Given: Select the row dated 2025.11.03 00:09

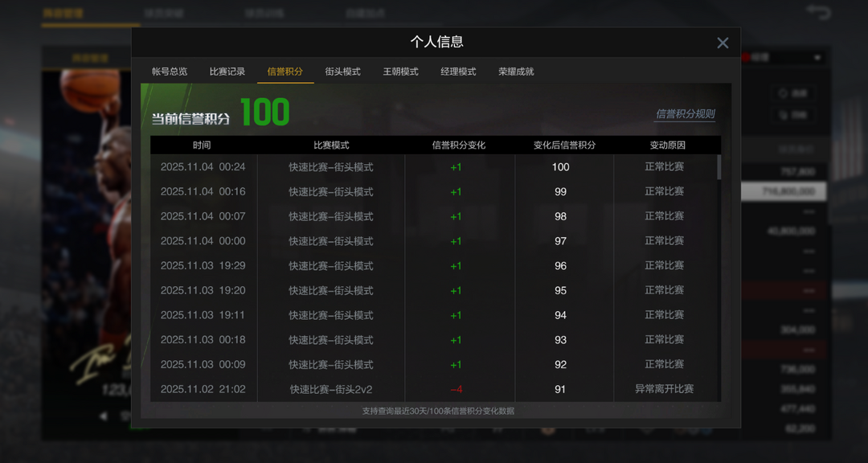Looking at the screenshot, I should coord(434,364).
